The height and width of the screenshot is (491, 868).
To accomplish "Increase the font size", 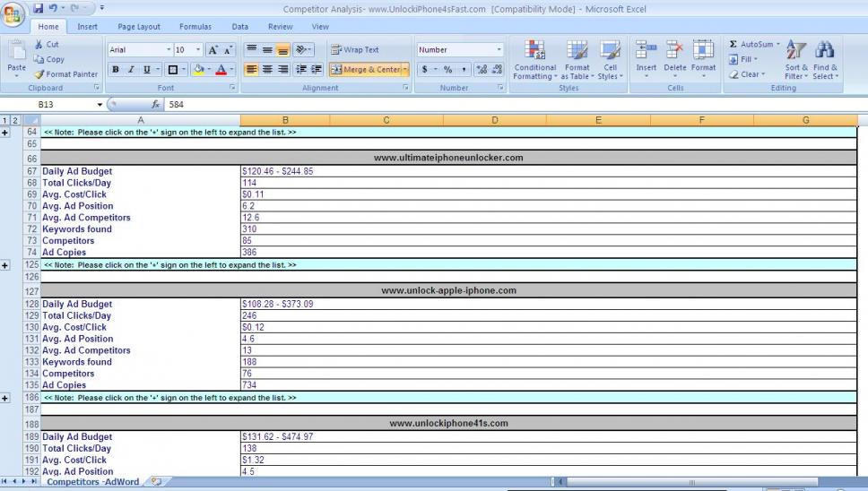I will pyautogui.click(x=213, y=50).
